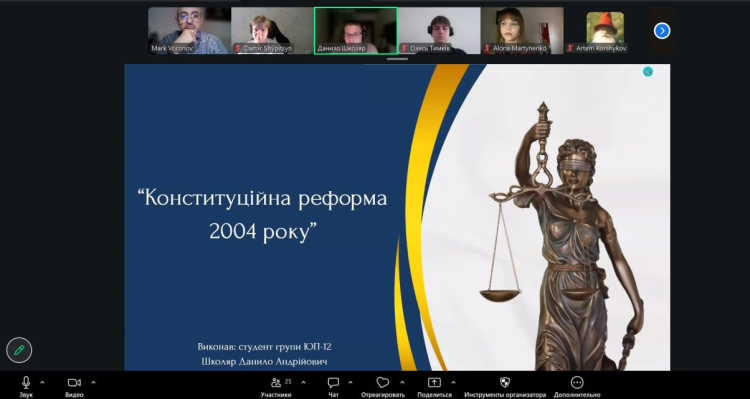Click text Виконав: студент групи ЮП-12

pyautogui.click(x=264, y=347)
